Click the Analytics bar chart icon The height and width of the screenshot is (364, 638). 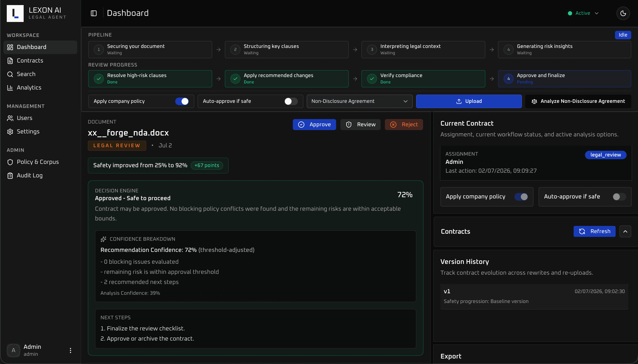(x=10, y=87)
